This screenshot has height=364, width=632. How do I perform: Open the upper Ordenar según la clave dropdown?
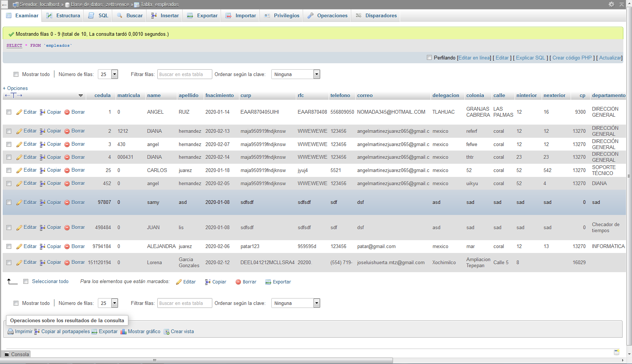[295, 74]
